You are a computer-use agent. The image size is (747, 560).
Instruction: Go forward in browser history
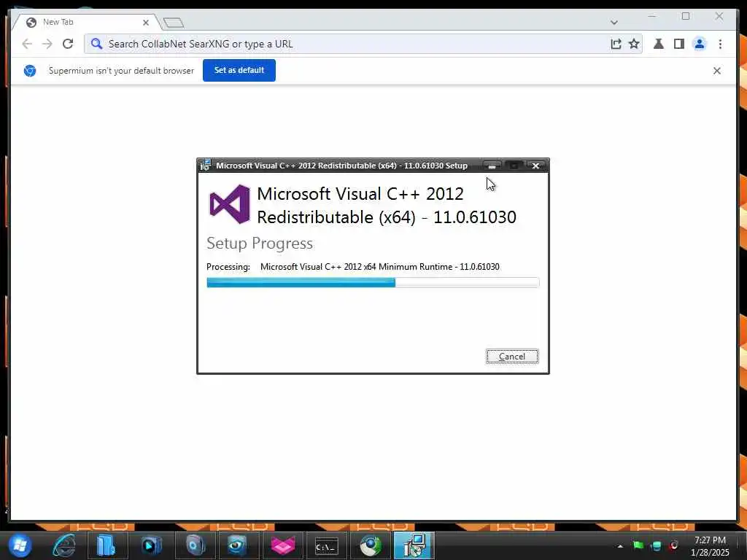click(47, 44)
